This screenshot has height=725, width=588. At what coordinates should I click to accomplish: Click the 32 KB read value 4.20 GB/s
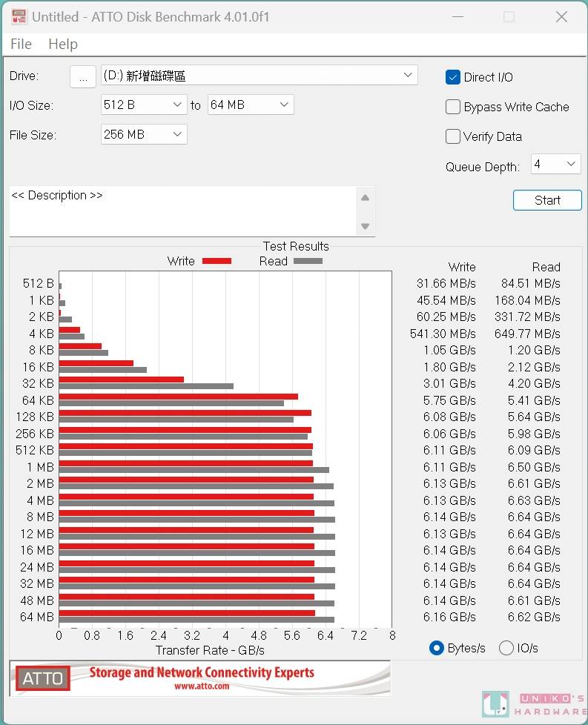pos(534,384)
